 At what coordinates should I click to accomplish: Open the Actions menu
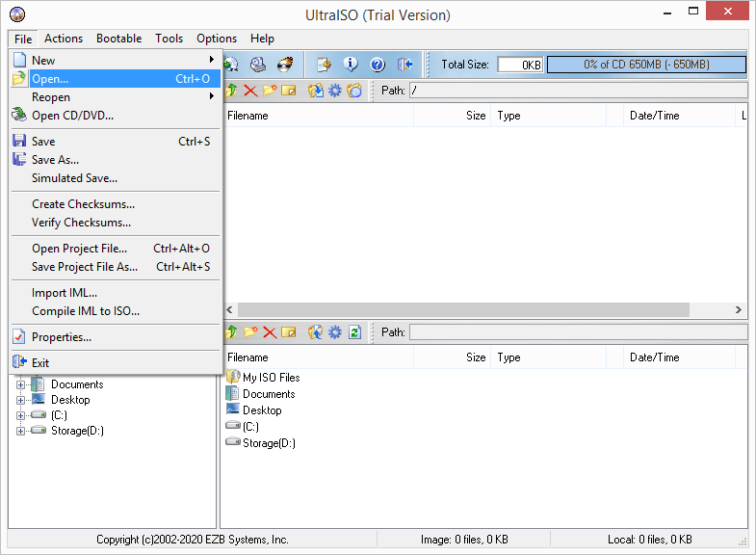(x=64, y=39)
